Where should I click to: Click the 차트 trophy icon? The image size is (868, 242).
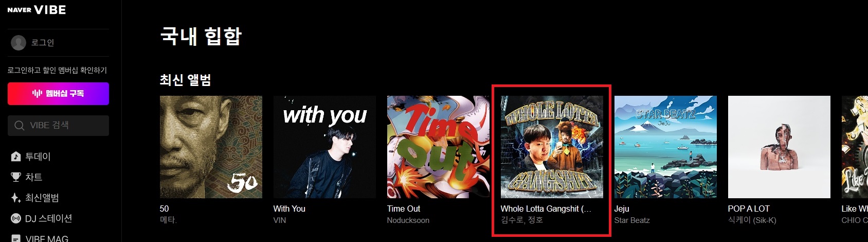pos(16,177)
